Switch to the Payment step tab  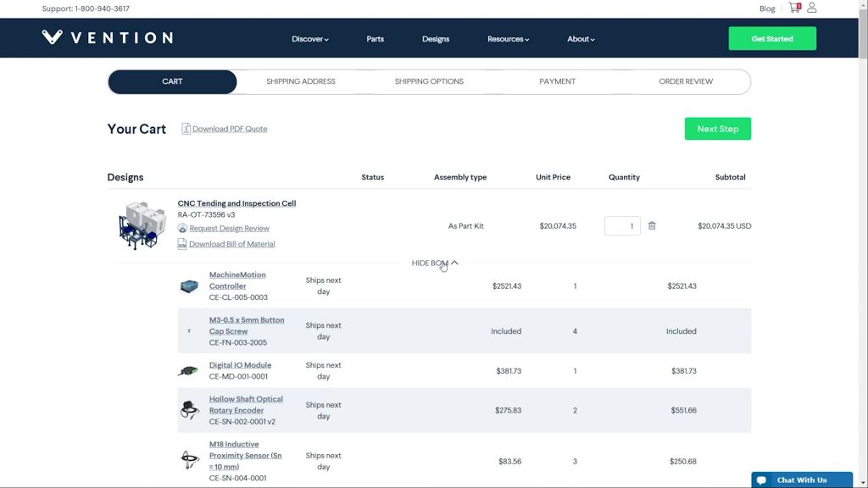pos(557,81)
